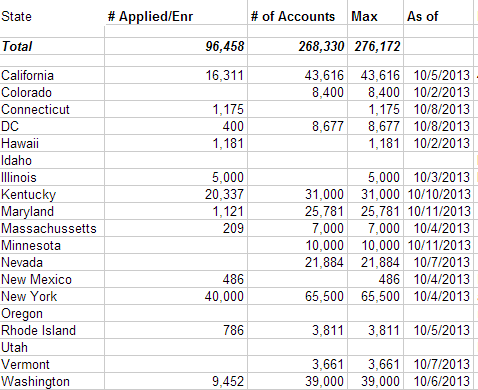Select Nevada accounts value 21,884
The image size is (478, 390).
click(x=298, y=262)
